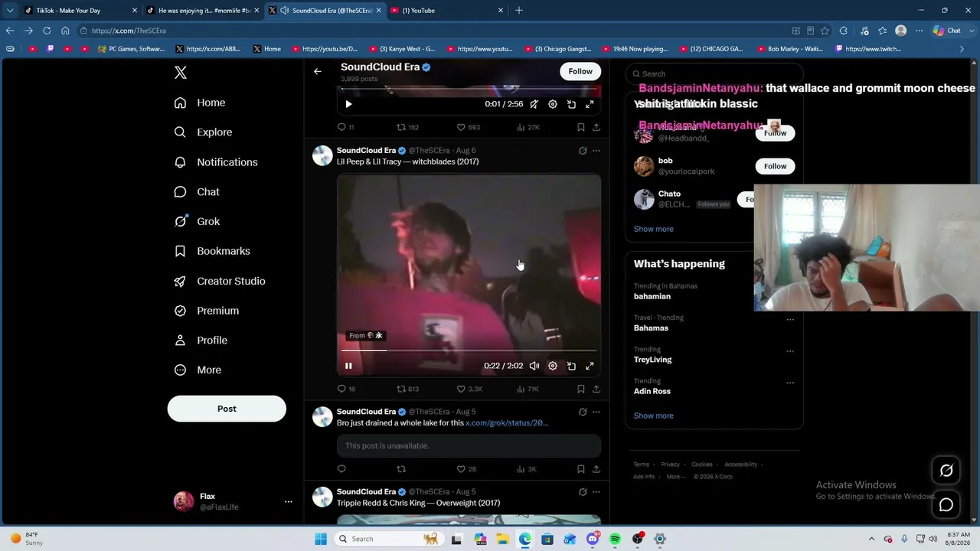Open more options on the Trippie Redd post

(x=596, y=492)
